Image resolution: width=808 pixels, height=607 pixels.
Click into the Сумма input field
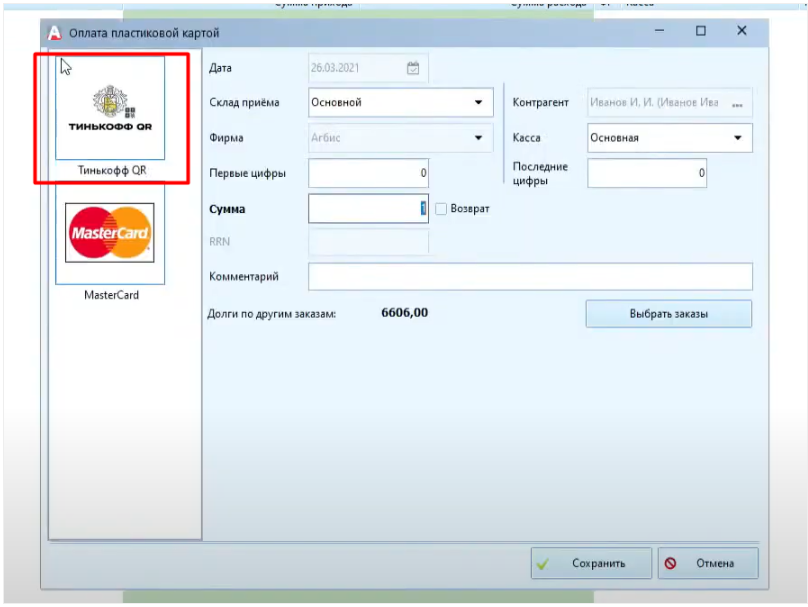[368, 209]
